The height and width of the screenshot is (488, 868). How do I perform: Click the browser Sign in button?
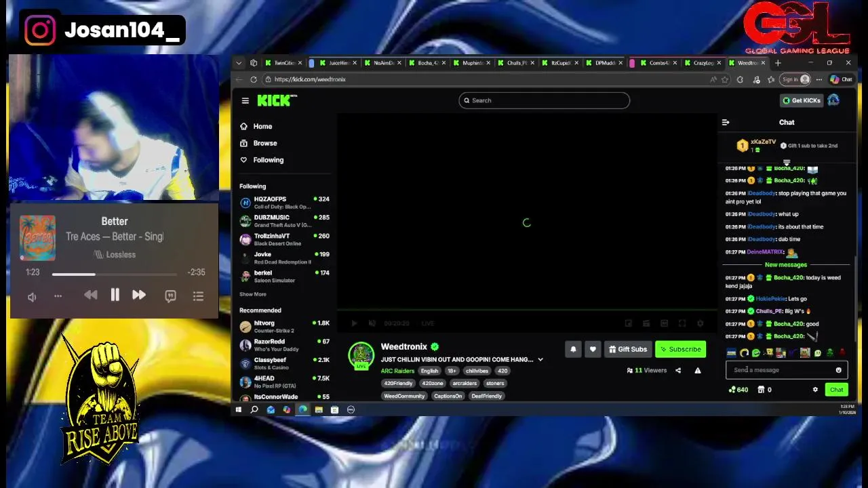796,79
